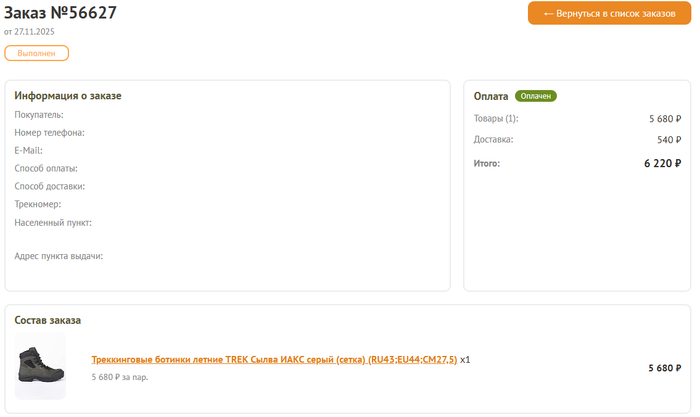The image size is (700, 417).
Task: Click the 'Выполнен' order status badge
Action: pyautogui.click(x=36, y=53)
